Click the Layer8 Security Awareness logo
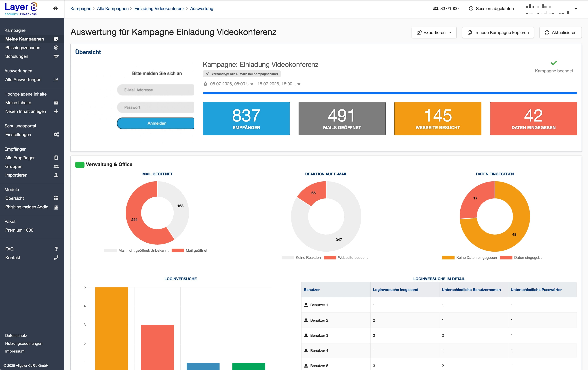This screenshot has width=588, height=370. click(x=21, y=9)
